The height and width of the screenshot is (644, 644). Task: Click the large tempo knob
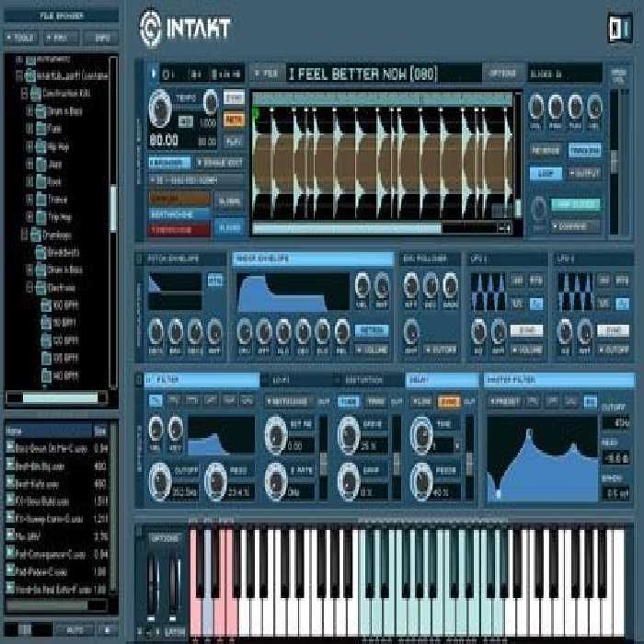(160, 109)
